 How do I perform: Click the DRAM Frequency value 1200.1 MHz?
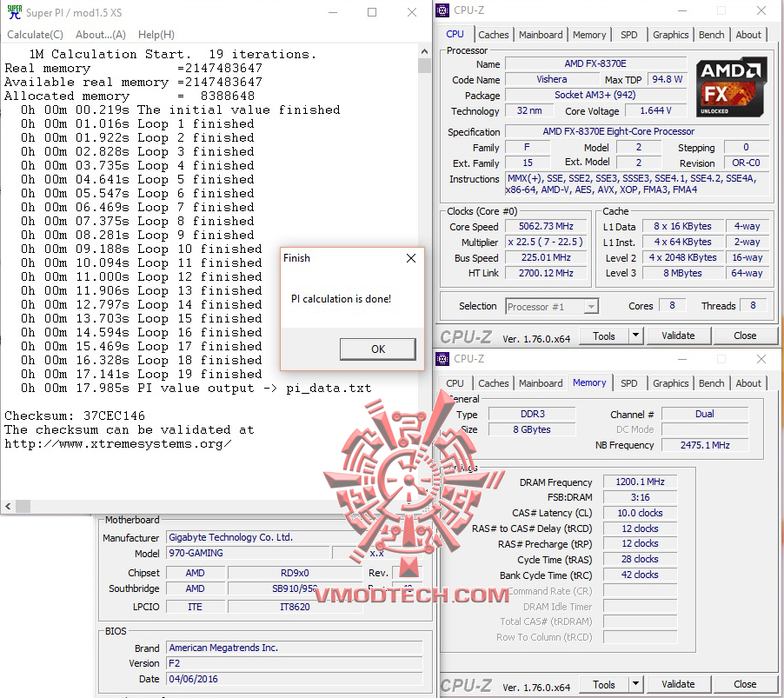point(640,482)
